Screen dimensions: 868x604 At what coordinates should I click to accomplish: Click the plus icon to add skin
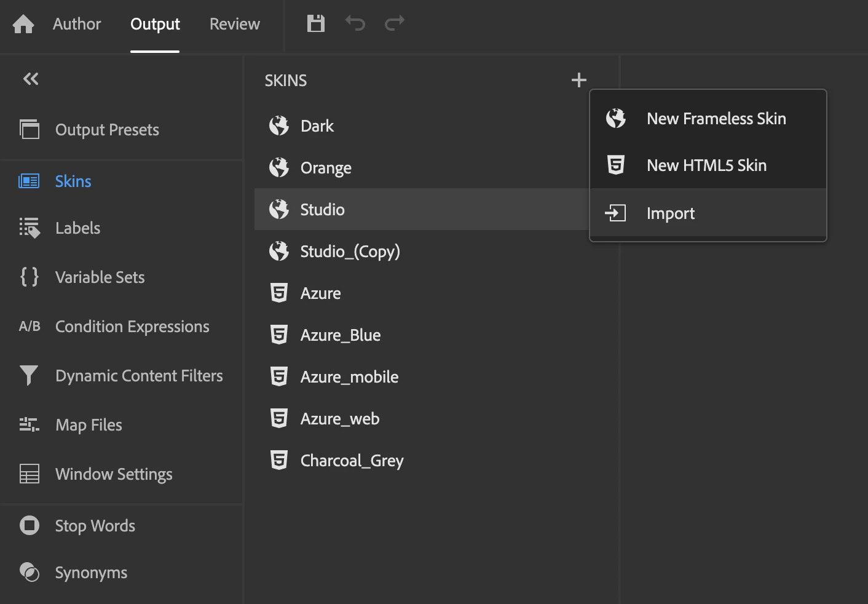[x=578, y=80]
